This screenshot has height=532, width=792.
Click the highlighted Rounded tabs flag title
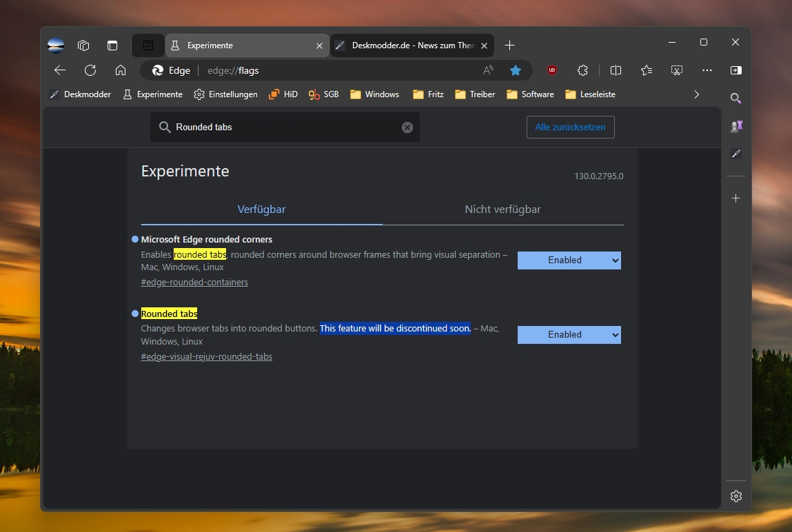coord(169,314)
